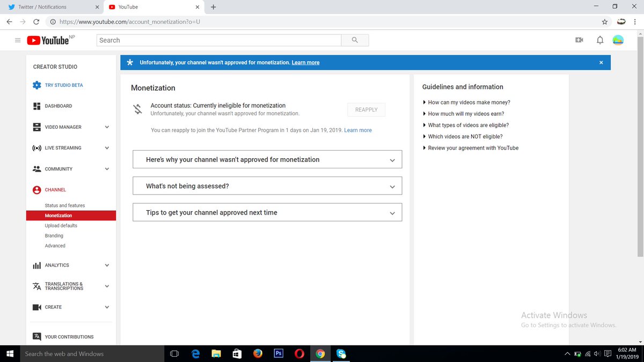This screenshot has width=644, height=362.
Task: Click the Channel person icon
Action: point(36,190)
